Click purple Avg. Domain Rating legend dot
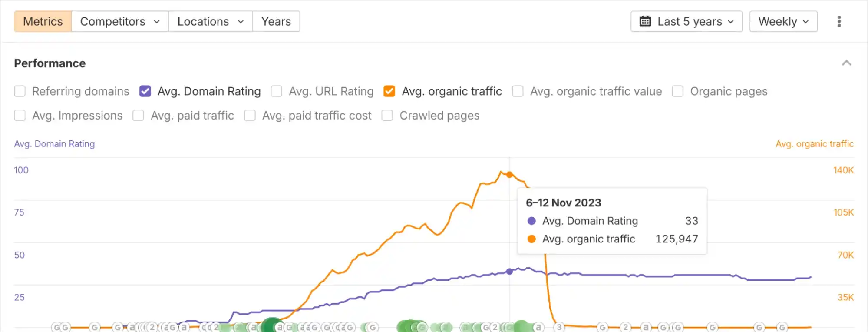This screenshot has height=332, width=868. click(531, 221)
